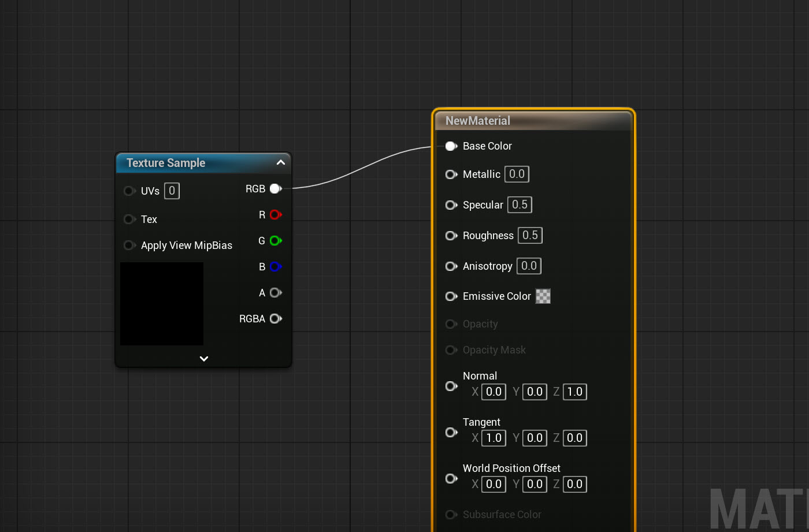Click the disabled Subsurface Color pin

pyautogui.click(x=451, y=515)
